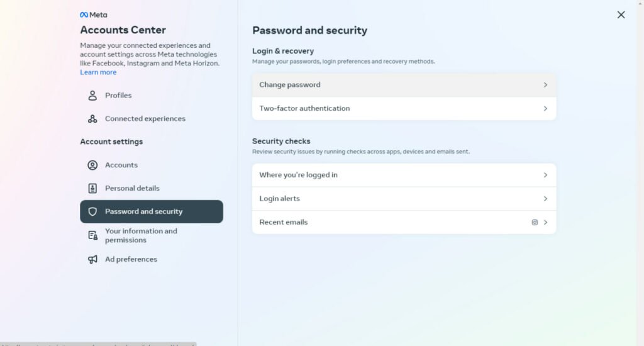Go to Your information and permissions

click(141, 235)
